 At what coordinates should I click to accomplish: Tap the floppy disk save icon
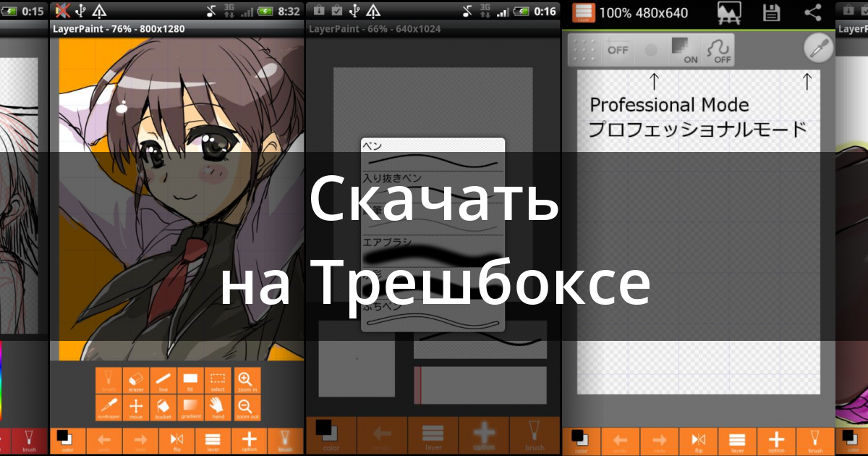772,12
